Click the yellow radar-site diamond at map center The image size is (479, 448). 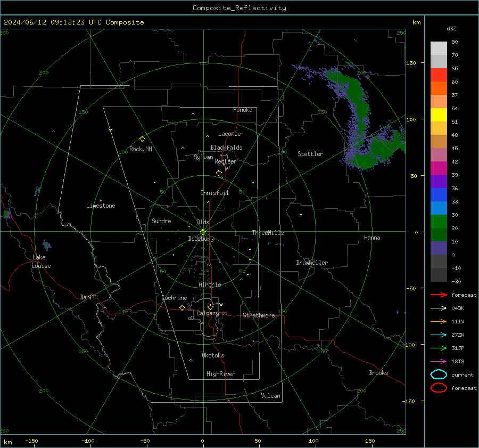[203, 232]
